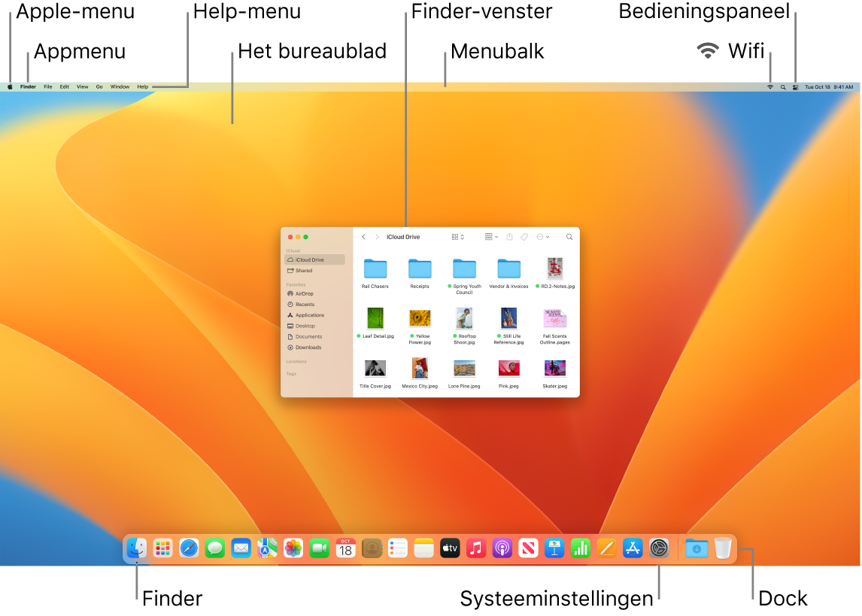Expand the grouping options dropdown

pos(496,236)
